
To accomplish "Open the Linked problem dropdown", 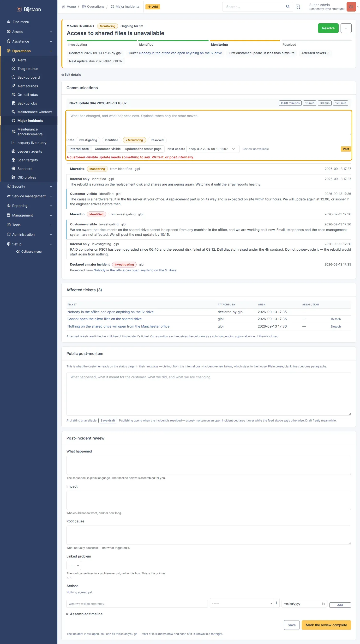I will pyautogui.click(x=73, y=565).
